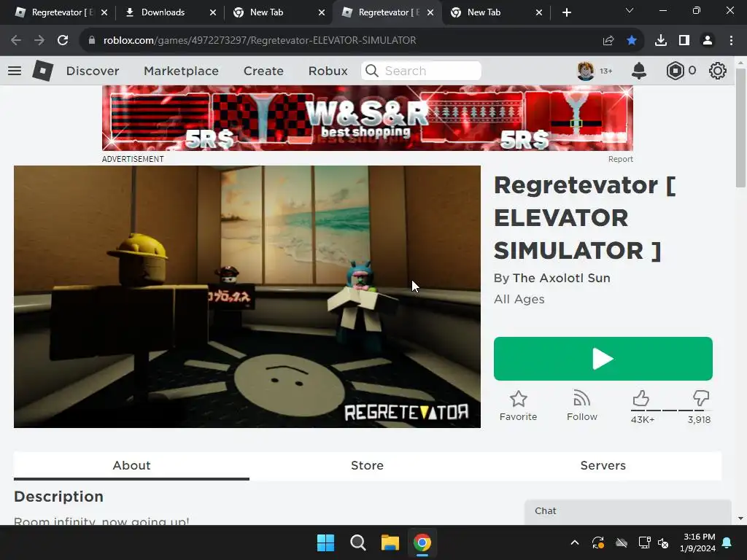The width and height of the screenshot is (747, 560).
Task: Open the Windows notification bell
Action: pyautogui.click(x=727, y=542)
